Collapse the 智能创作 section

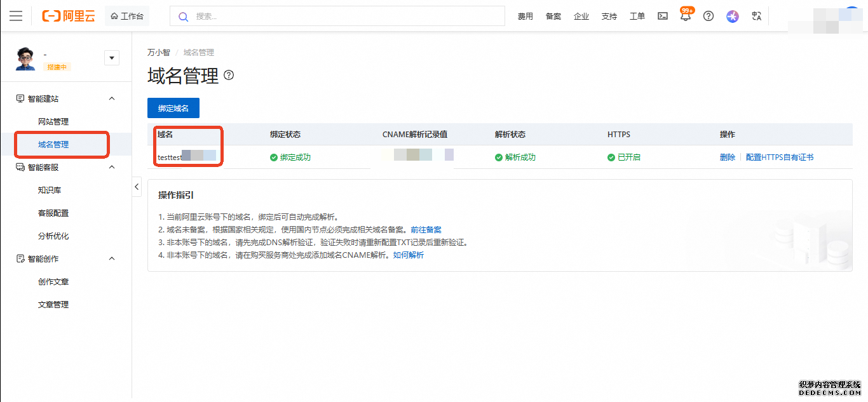(x=112, y=258)
